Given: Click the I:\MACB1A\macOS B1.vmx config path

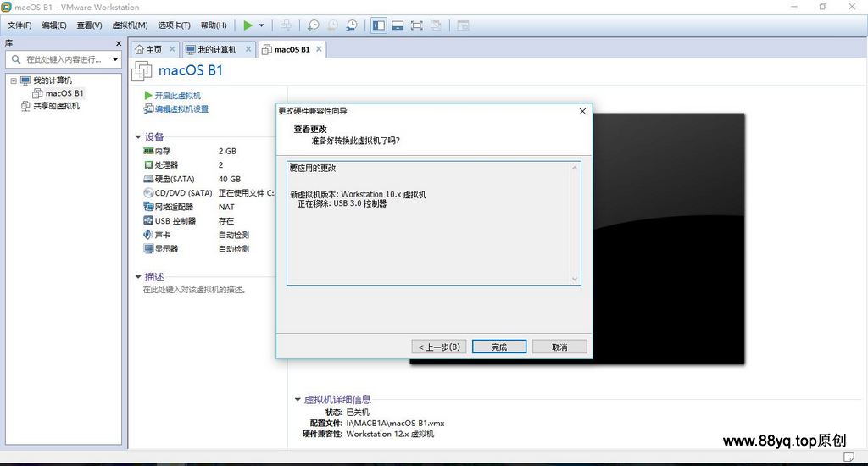Looking at the screenshot, I should pyautogui.click(x=395, y=424).
